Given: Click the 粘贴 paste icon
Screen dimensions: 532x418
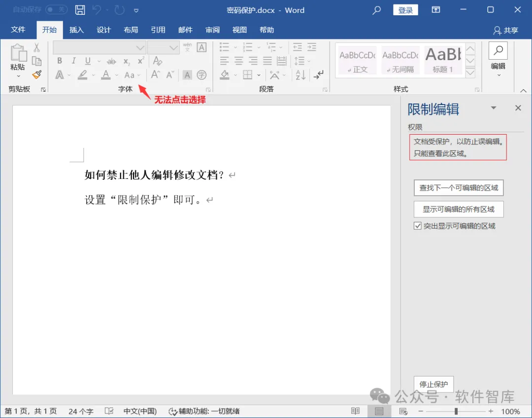Looking at the screenshot, I should tap(18, 53).
